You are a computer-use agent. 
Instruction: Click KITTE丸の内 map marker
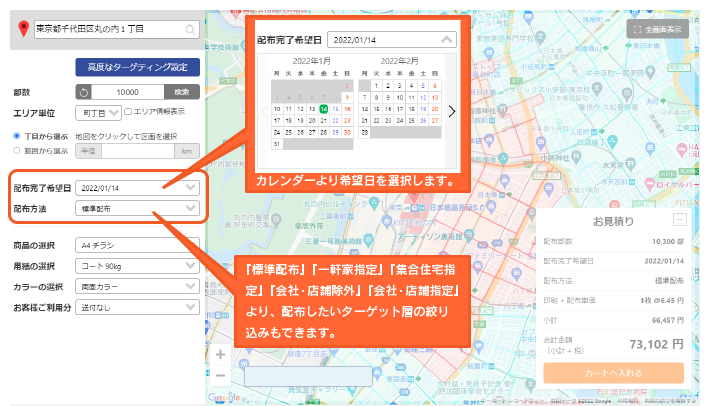(x=387, y=222)
